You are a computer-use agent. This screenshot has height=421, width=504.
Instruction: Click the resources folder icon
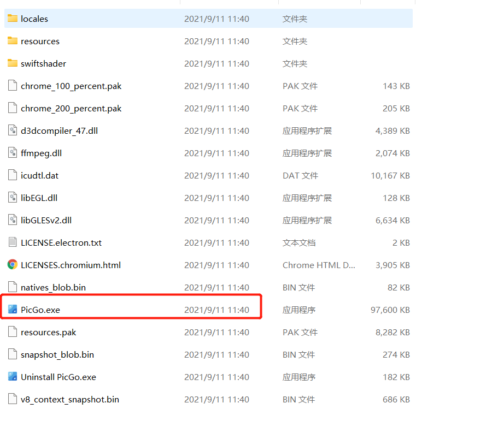click(13, 41)
